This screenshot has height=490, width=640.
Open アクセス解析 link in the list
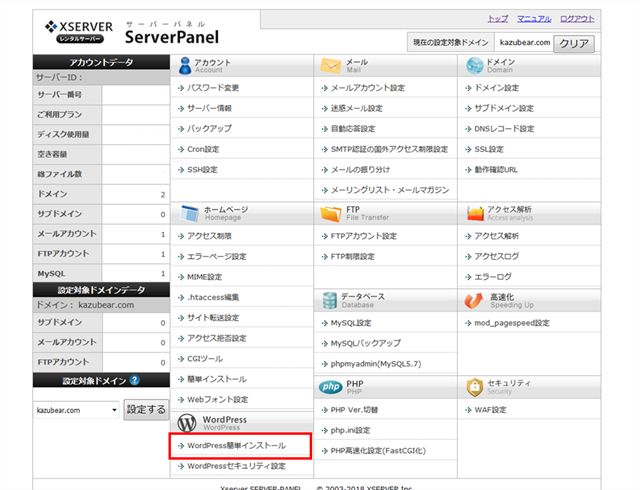click(497, 236)
